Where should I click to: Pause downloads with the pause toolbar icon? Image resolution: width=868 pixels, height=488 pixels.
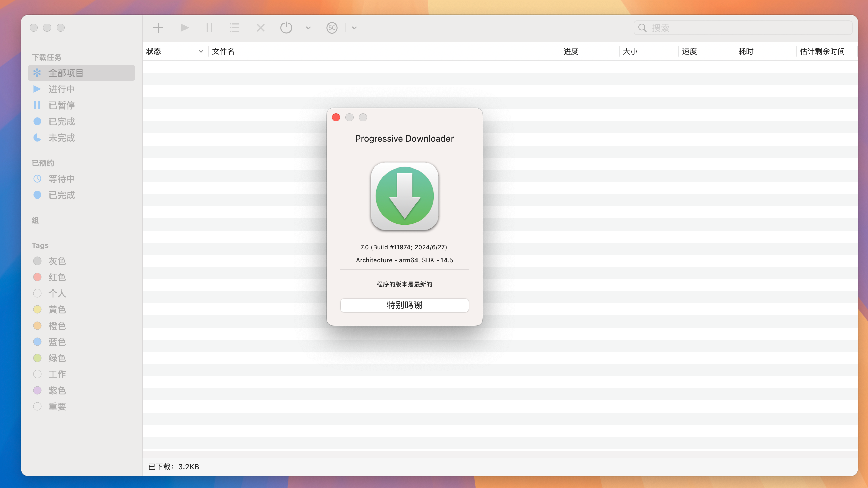click(x=209, y=28)
